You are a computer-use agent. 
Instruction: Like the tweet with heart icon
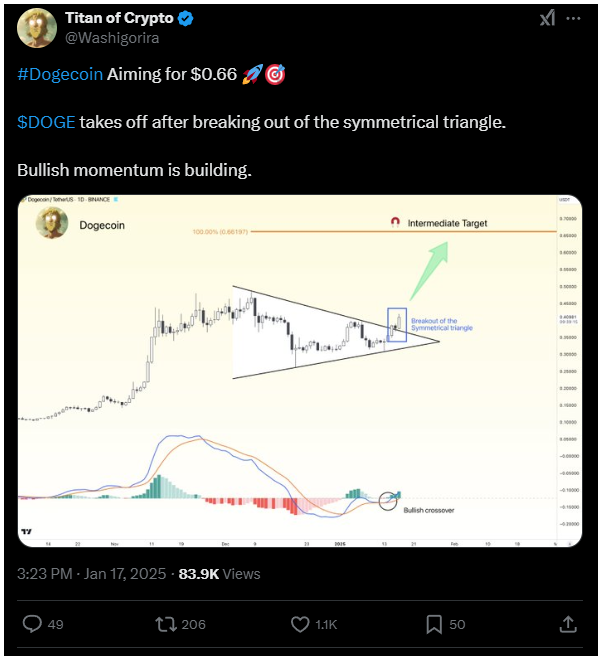pyautogui.click(x=300, y=624)
